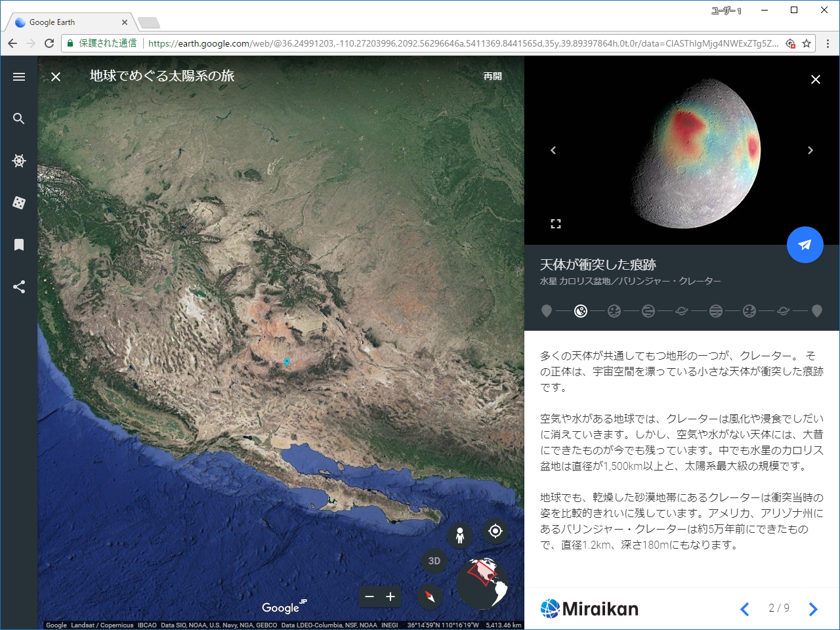Viewport: 840px width, 630px height.
Task: Click the paragraph starting 空気や水がある地球では
Action: click(x=681, y=442)
